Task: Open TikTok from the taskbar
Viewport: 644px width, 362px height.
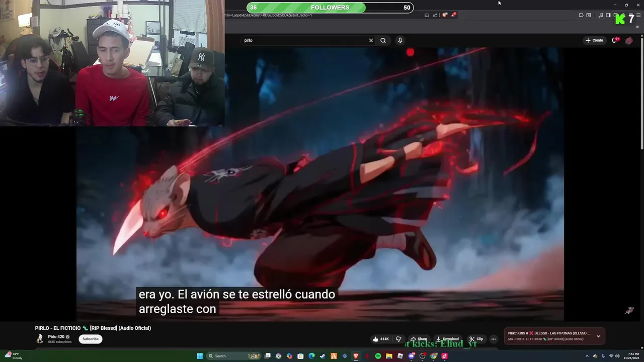Action: pyautogui.click(x=445, y=356)
